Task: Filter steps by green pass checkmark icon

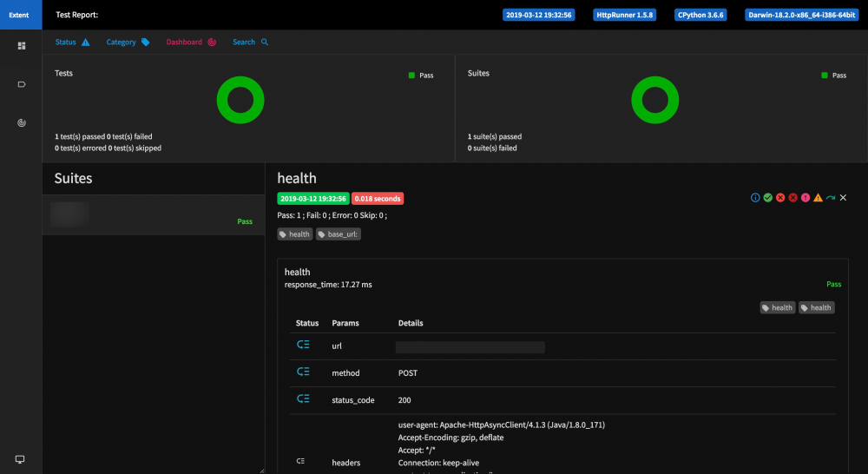Action: [768, 198]
